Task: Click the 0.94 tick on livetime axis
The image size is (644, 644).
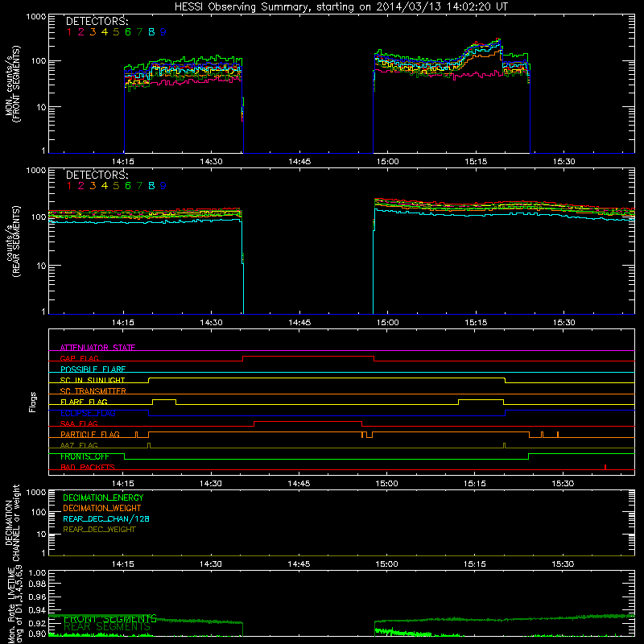Action: pyautogui.click(x=37, y=609)
